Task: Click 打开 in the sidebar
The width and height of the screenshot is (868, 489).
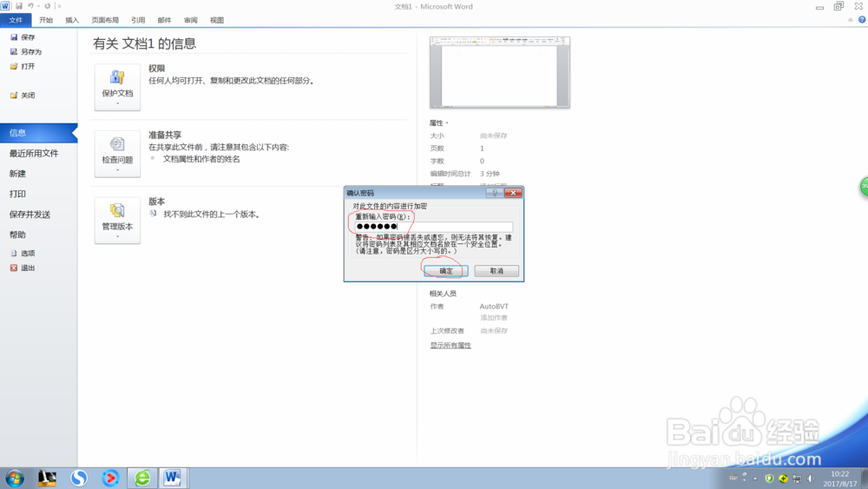Action: [23, 66]
